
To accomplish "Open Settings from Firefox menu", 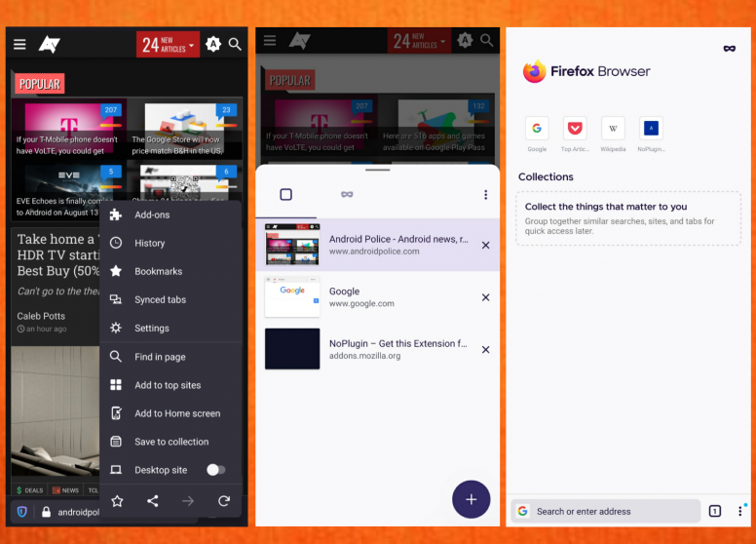I will [x=170, y=328].
